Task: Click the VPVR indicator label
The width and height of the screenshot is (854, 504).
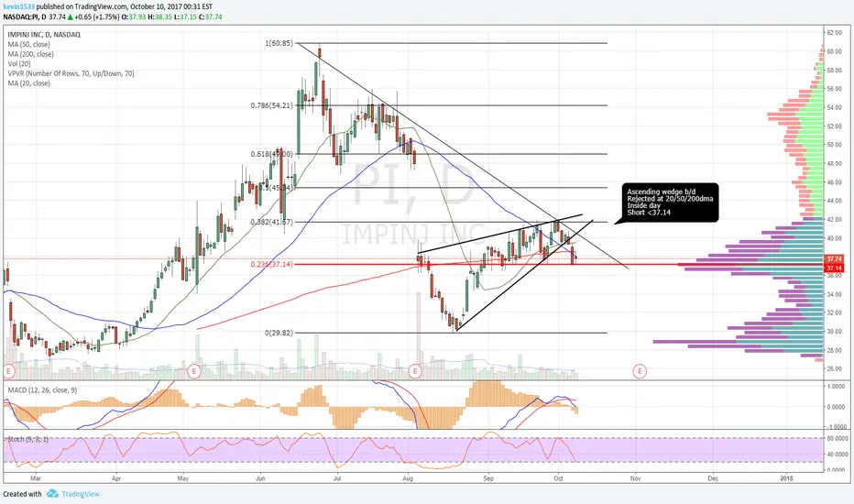Action: tap(71, 73)
